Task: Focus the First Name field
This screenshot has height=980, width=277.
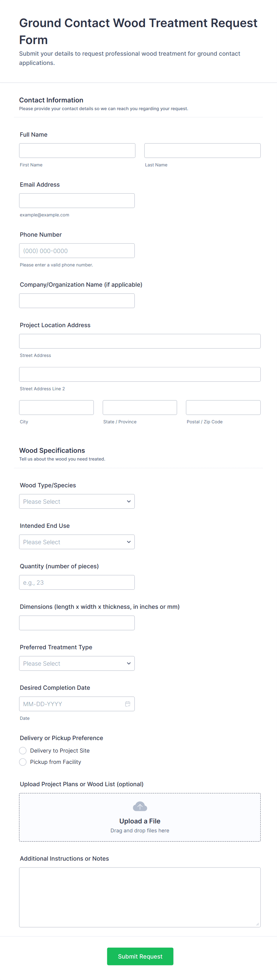Action: point(77,151)
